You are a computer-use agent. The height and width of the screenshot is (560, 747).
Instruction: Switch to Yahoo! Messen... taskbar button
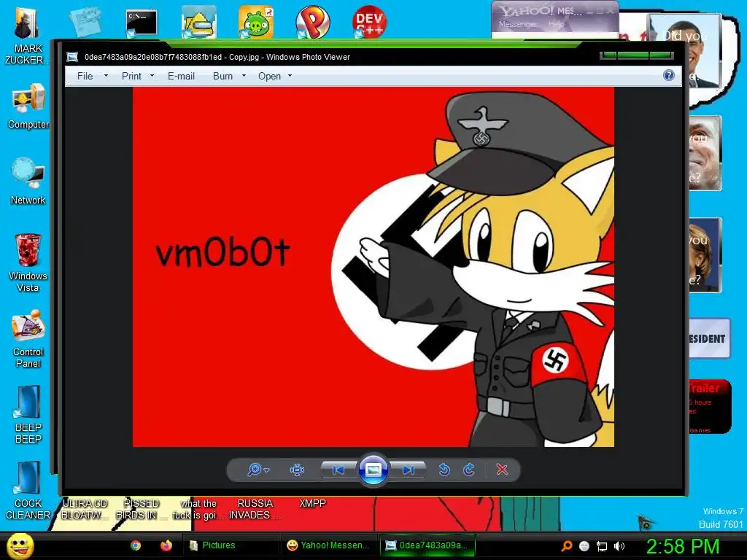(x=329, y=545)
